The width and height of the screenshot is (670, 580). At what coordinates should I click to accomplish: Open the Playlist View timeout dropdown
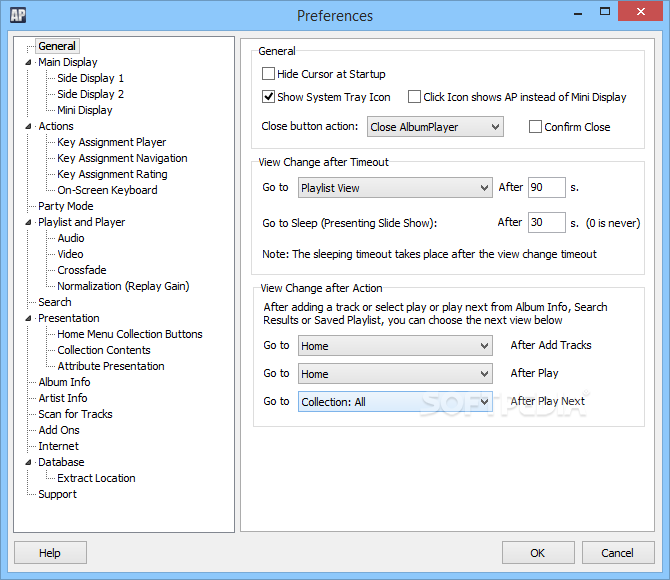click(x=395, y=188)
